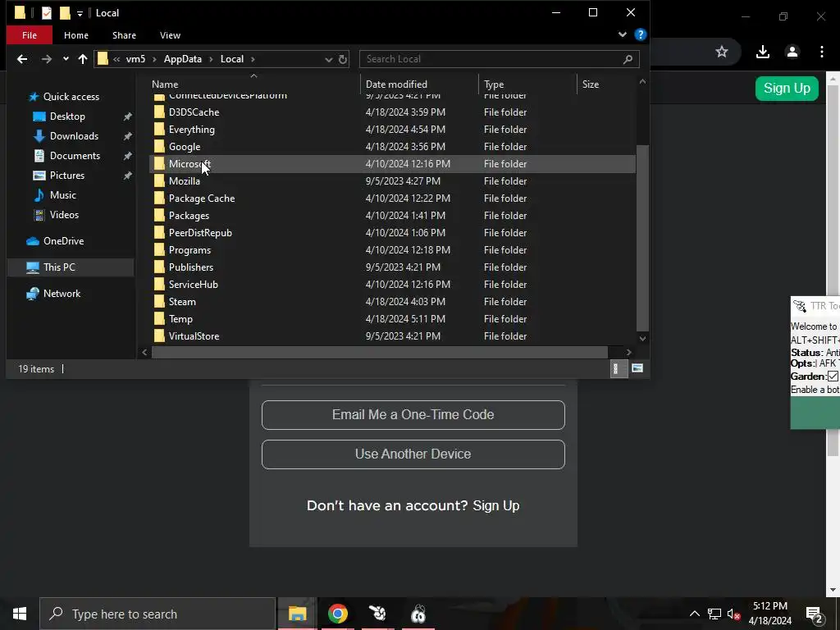The width and height of the screenshot is (840, 630).
Task: Open Chrome from the taskbar
Action: click(x=337, y=614)
